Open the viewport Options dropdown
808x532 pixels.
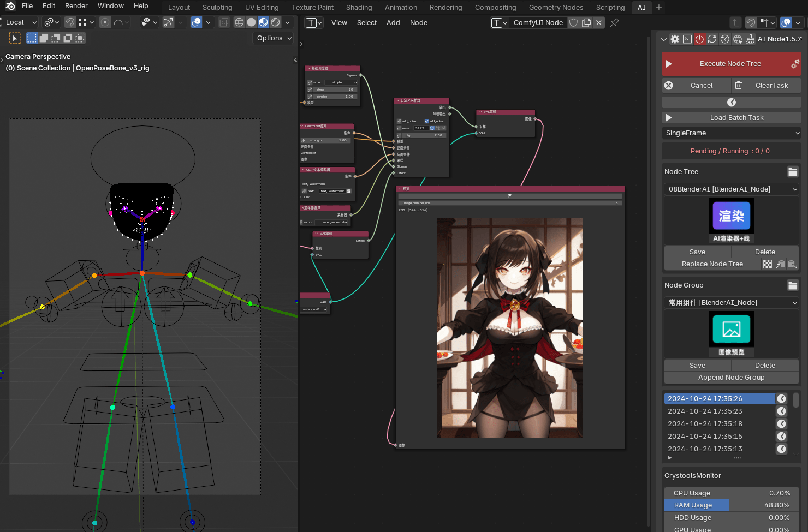(x=274, y=38)
